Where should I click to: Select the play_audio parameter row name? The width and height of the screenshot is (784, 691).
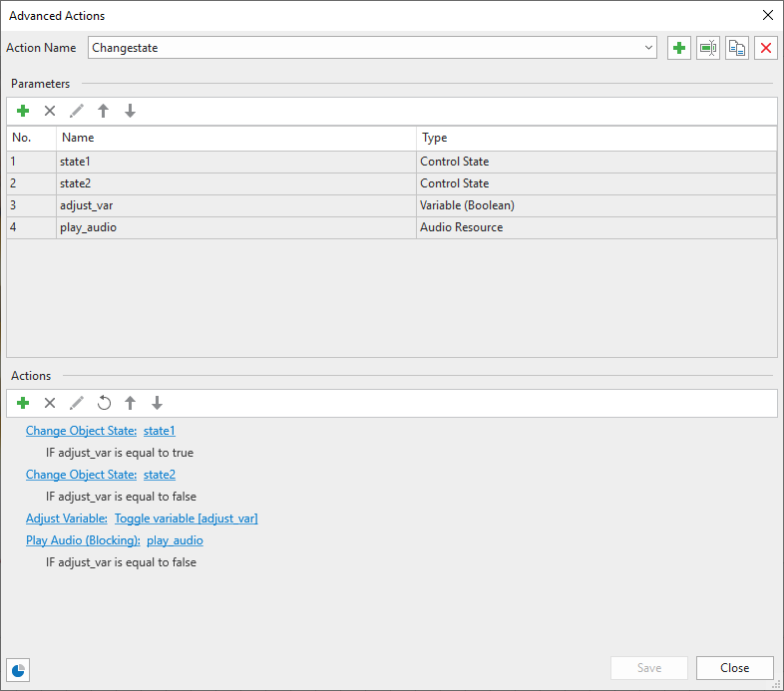[236, 228]
